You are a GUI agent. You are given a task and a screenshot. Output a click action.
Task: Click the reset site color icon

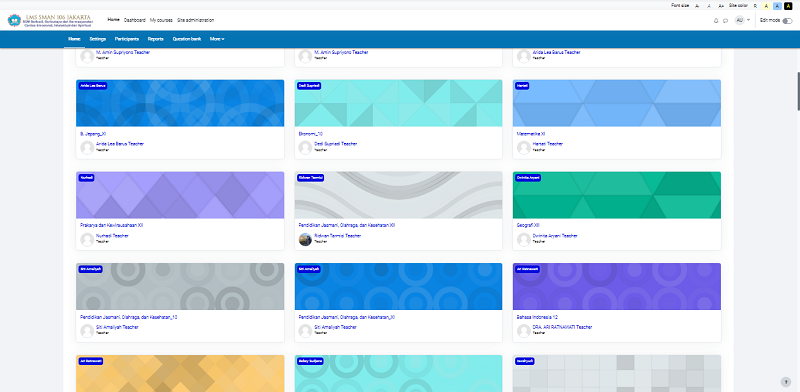click(x=755, y=6)
